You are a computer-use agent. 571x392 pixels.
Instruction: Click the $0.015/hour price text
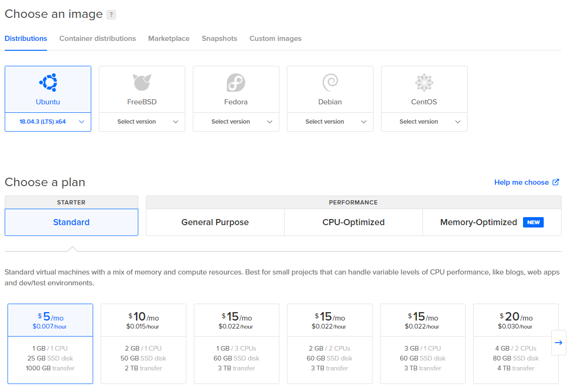click(143, 326)
